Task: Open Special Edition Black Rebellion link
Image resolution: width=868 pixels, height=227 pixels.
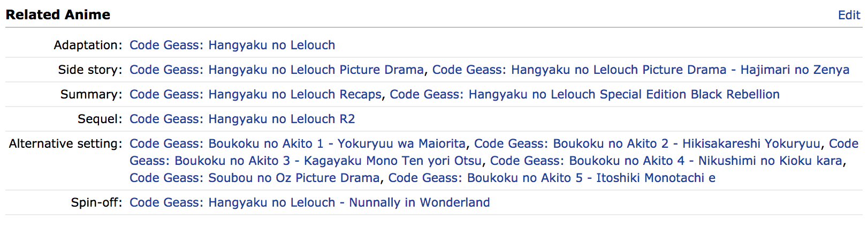Action: click(x=584, y=94)
